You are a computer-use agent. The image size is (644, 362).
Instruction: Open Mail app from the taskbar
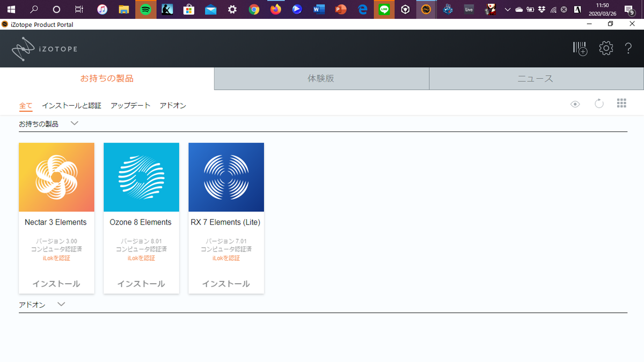click(x=210, y=9)
